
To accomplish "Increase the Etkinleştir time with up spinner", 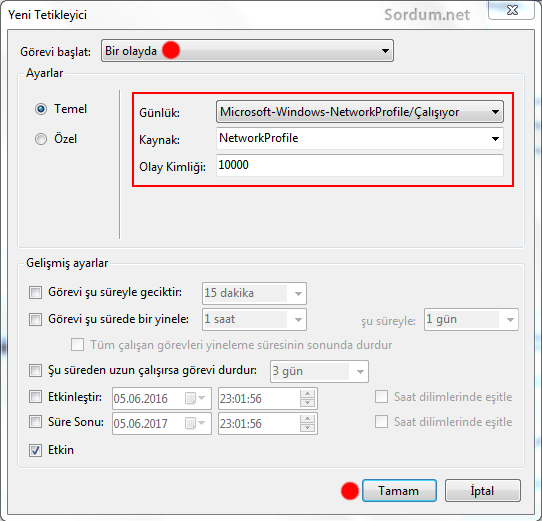I will 307,394.
